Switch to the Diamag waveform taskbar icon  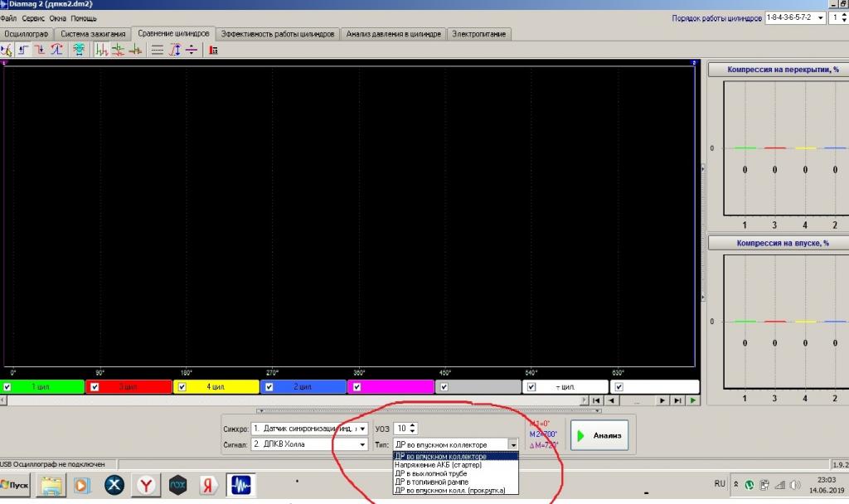[241, 485]
